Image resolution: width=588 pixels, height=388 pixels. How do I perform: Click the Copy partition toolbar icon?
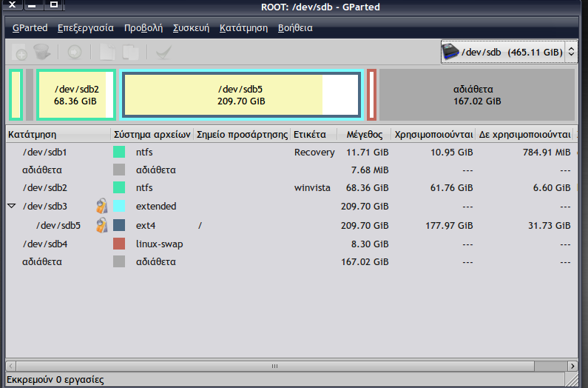pyautogui.click(x=107, y=53)
